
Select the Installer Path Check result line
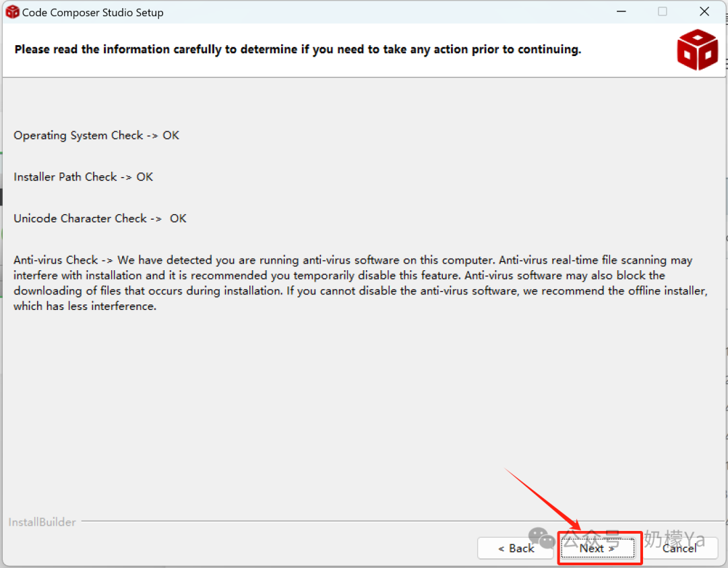point(83,177)
